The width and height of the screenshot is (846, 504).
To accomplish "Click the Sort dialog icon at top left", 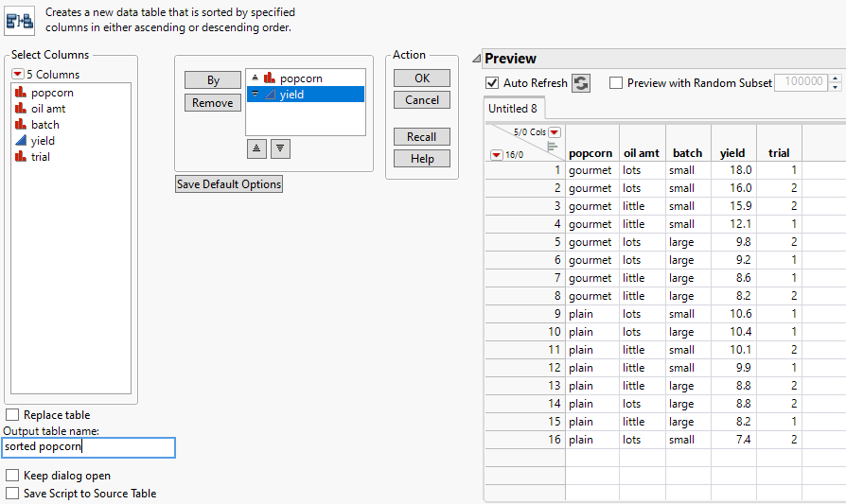I will 21,19.
